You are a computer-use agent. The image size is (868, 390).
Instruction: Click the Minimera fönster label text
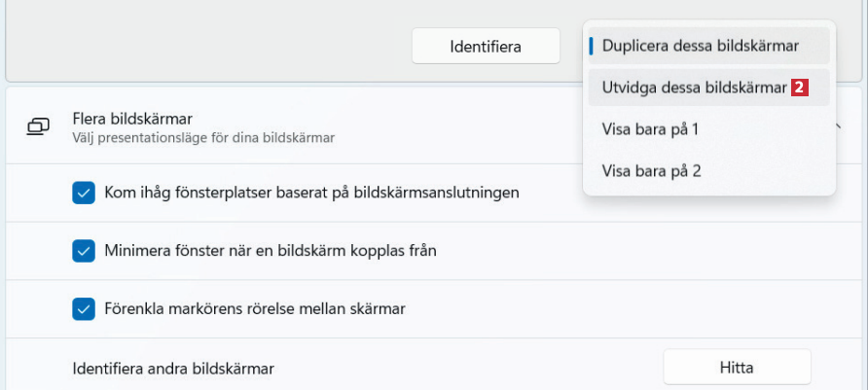[x=271, y=251]
